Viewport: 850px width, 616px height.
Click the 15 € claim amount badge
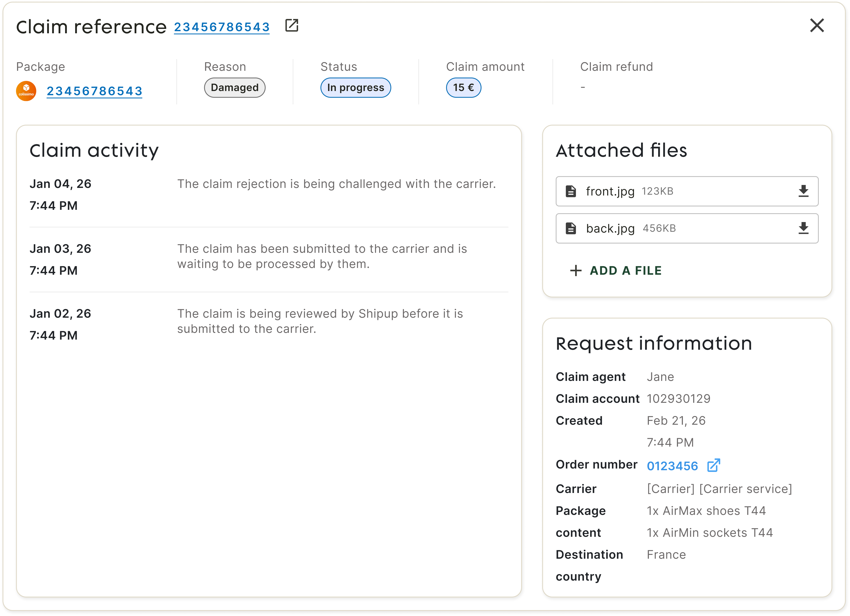coord(464,88)
